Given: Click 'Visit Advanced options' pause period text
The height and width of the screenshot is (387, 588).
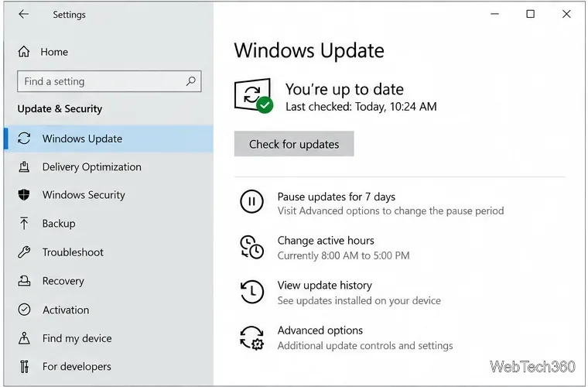Looking at the screenshot, I should tap(391, 211).
